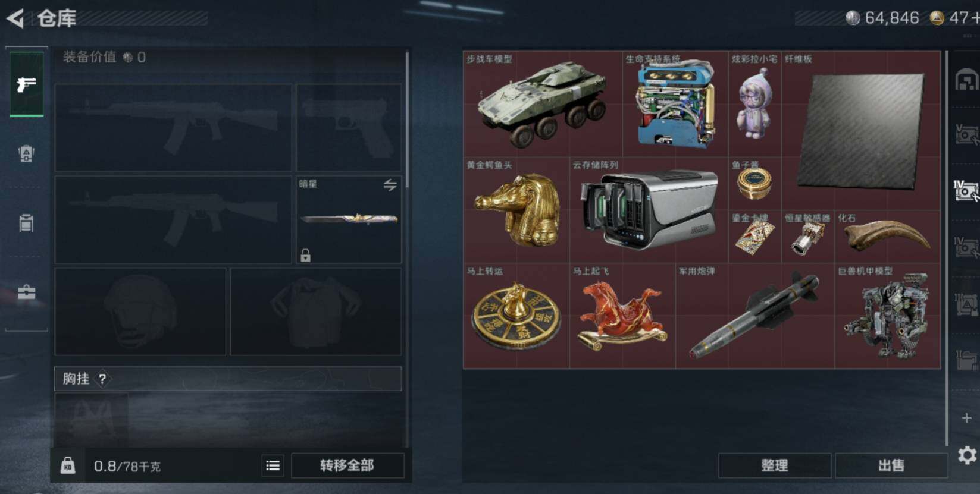
Task: Select the weapons tab pistol icon
Action: click(26, 84)
